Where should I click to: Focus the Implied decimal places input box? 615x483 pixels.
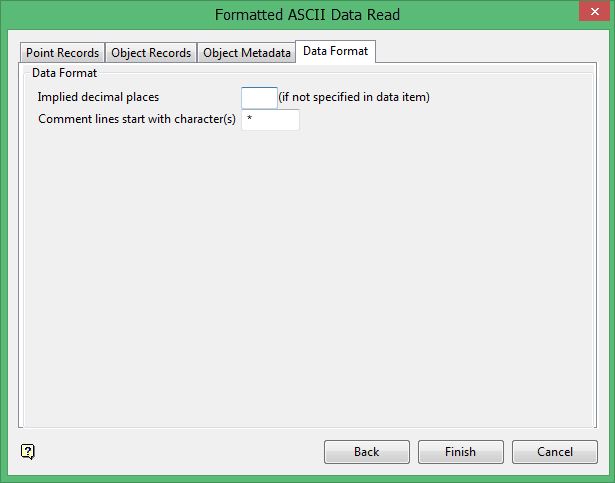259,97
